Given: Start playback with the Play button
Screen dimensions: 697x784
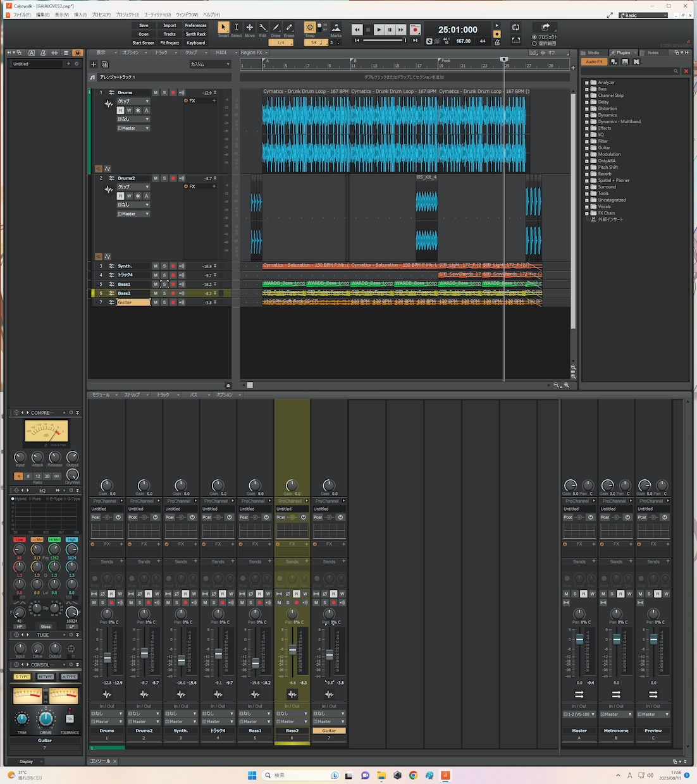Looking at the screenshot, I should point(379,30).
